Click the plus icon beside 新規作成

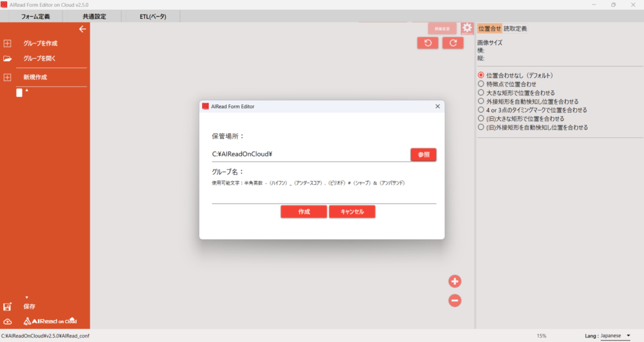tap(8, 77)
